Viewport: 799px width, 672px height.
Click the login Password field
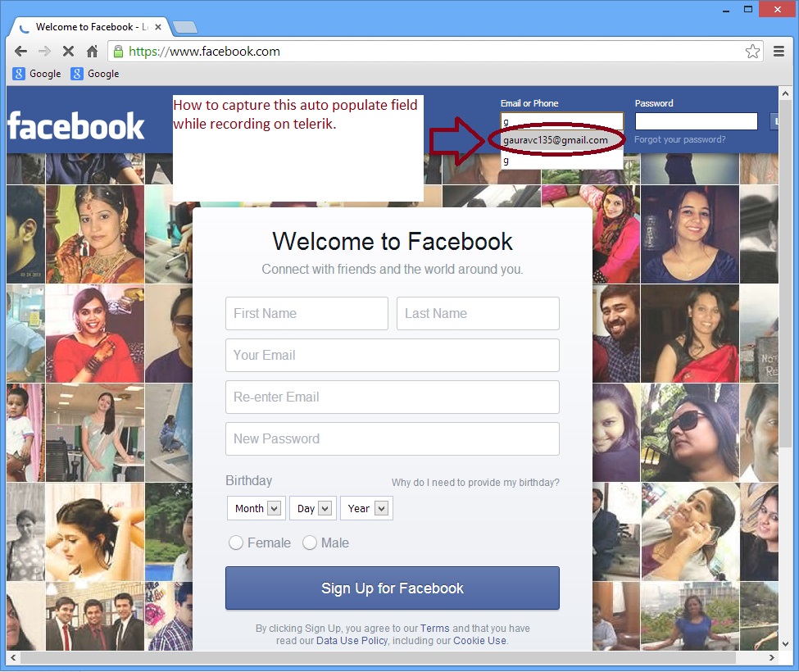(x=696, y=121)
